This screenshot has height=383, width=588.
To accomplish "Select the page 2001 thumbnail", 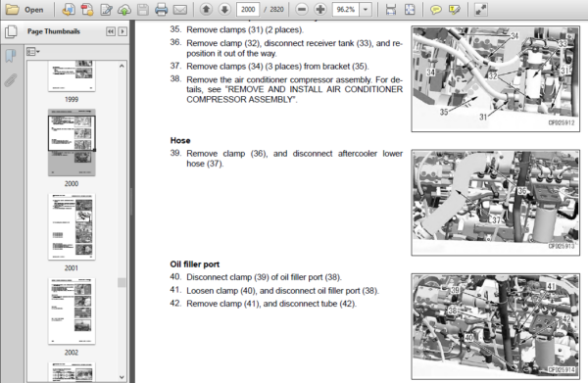I will coord(72,226).
